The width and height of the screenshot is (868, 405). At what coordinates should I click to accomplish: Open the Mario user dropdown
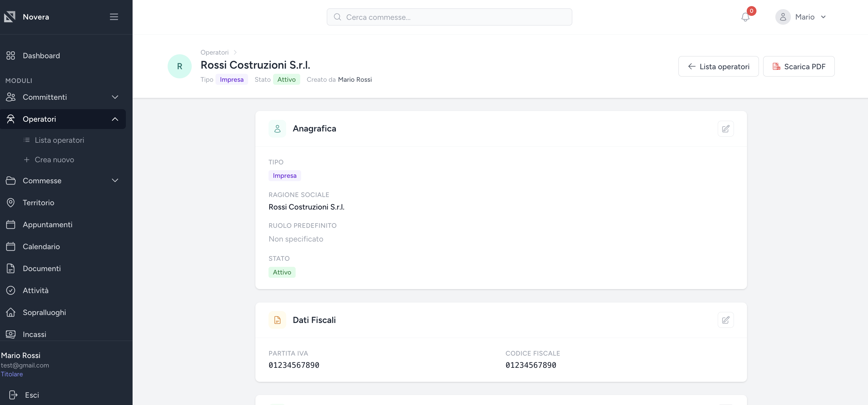click(x=801, y=17)
